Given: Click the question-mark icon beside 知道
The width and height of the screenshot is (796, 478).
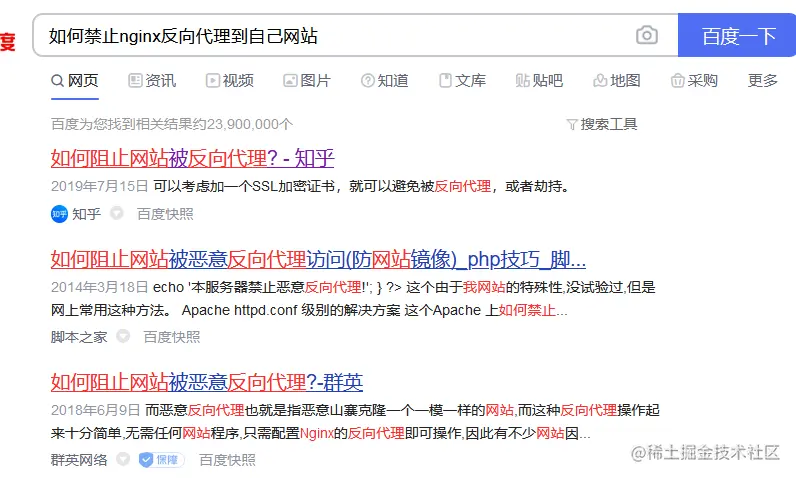Looking at the screenshot, I should [x=368, y=80].
